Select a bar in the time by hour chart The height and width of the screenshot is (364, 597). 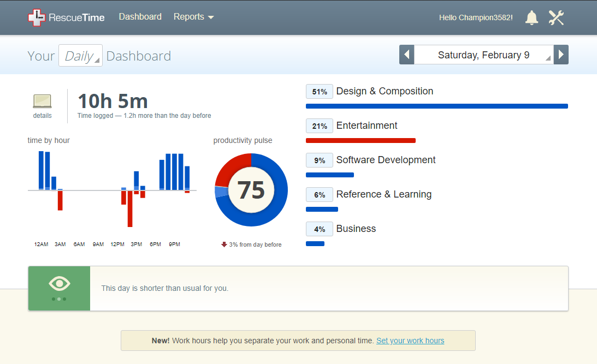point(43,169)
